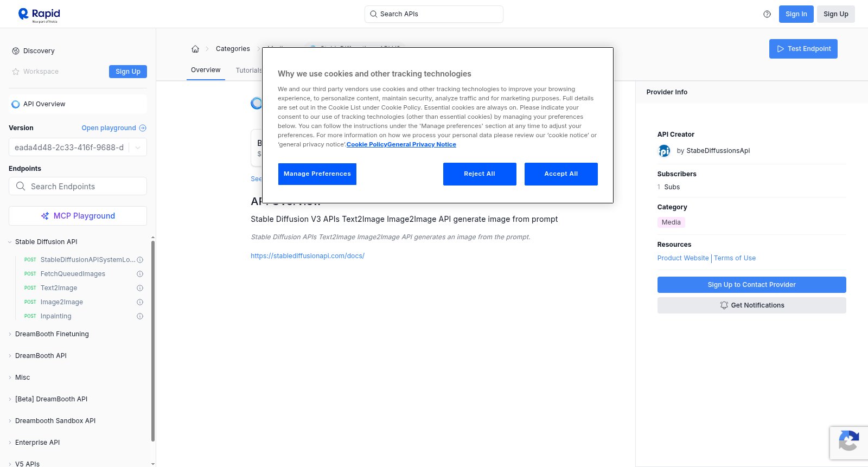Expand the DreamBooth Finetuning group
868x467 pixels.
pos(10,334)
